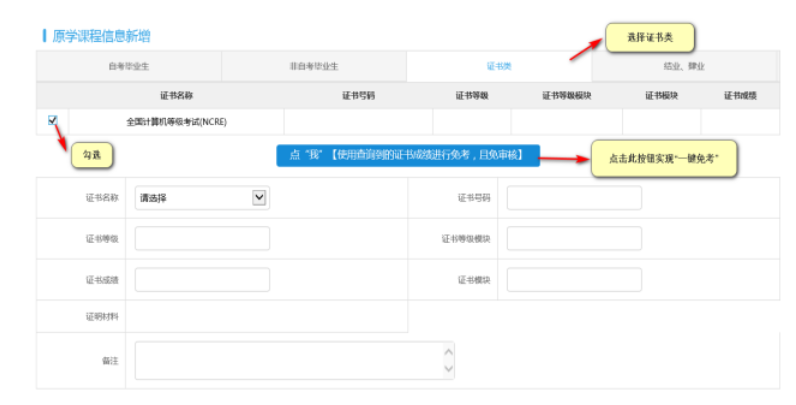
Task: Check the 全国计算机等级考试(NCRE) row checkbox
Action: tap(52, 120)
